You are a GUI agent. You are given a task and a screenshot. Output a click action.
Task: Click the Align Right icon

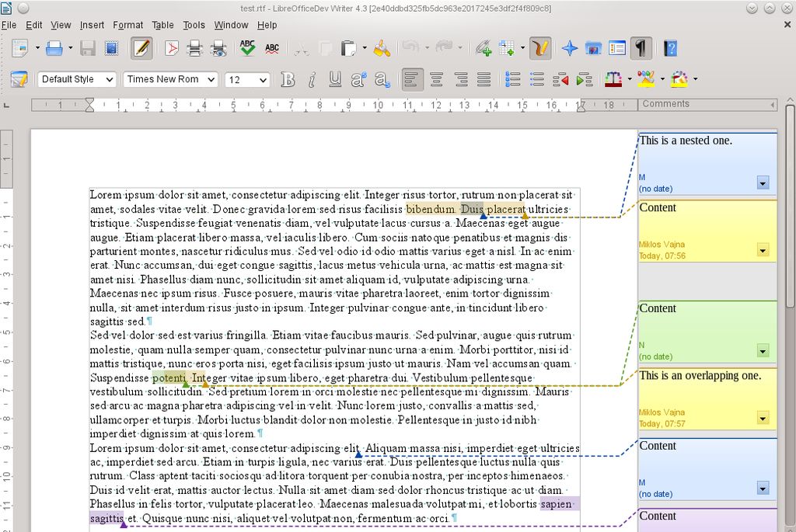pyautogui.click(x=460, y=80)
